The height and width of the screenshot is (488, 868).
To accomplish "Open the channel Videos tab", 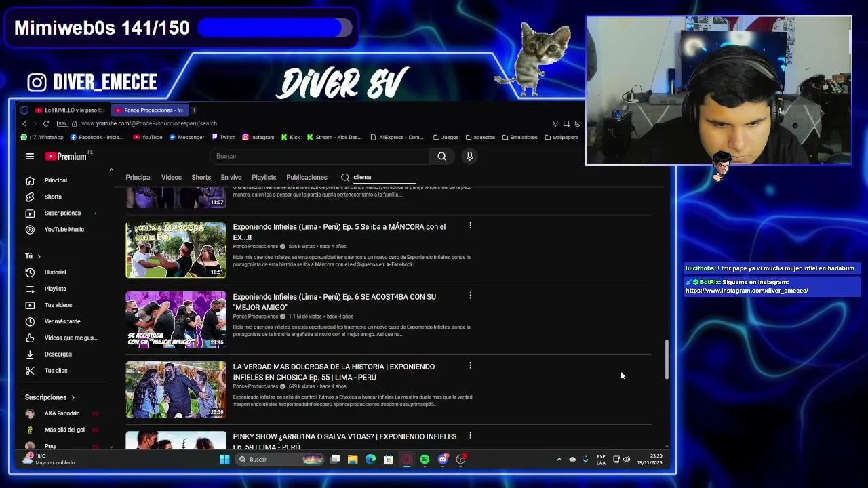I will 171,177.
